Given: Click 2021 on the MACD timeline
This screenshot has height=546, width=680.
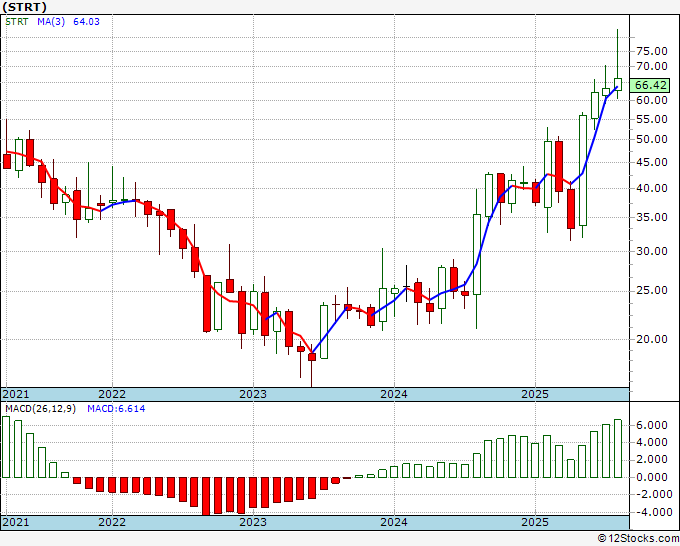Looking at the screenshot, I should pyautogui.click(x=16, y=522).
